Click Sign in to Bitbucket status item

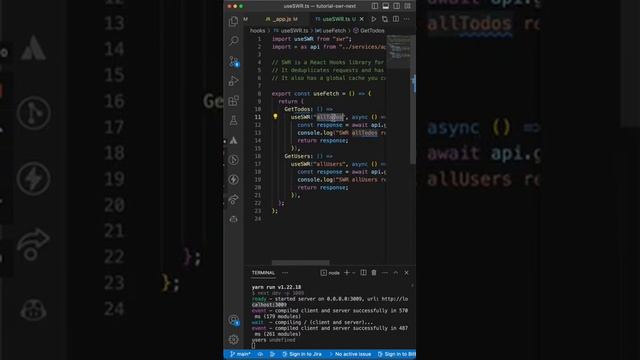click(x=396, y=354)
